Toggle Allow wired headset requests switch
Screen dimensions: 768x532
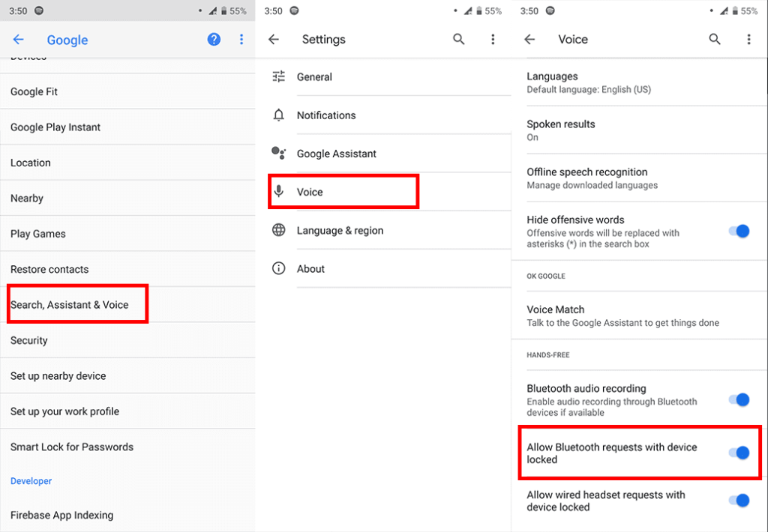pyautogui.click(x=739, y=501)
